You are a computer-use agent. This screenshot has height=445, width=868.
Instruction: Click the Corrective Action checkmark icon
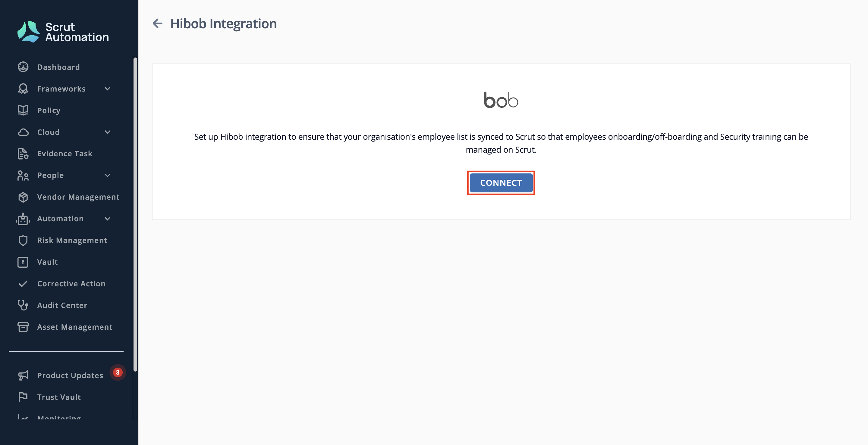point(23,284)
